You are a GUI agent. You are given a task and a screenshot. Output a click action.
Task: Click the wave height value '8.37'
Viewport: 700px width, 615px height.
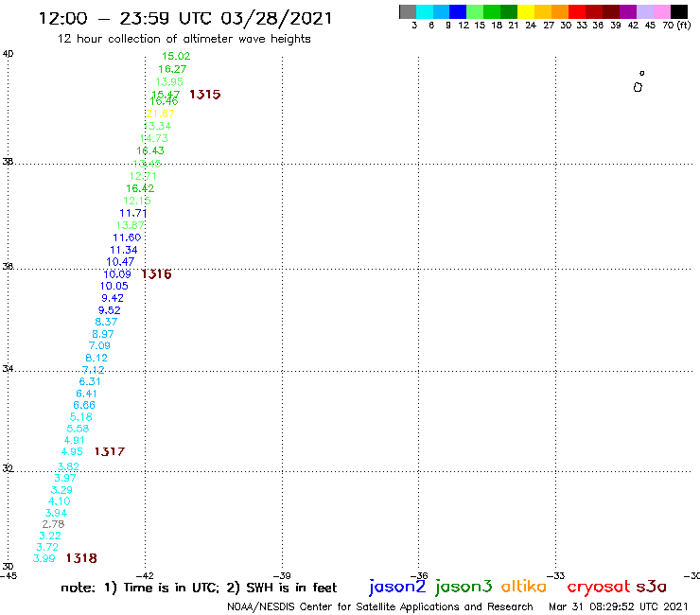tap(106, 322)
